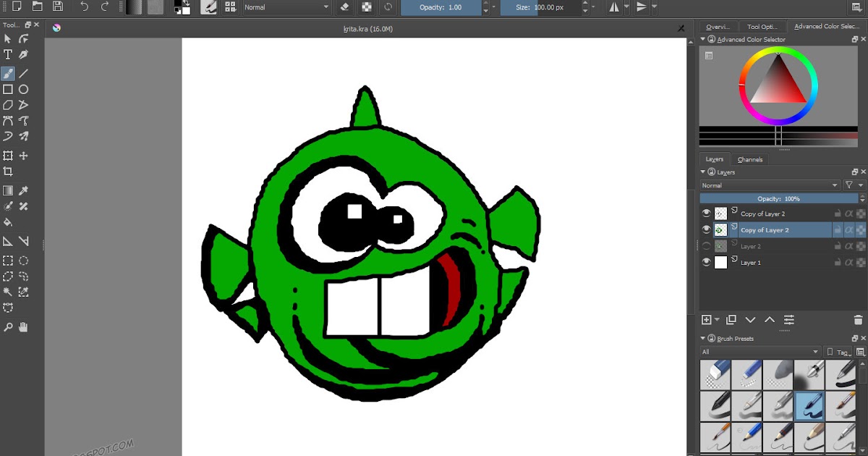Select the Ellipse shape tool

point(24,90)
